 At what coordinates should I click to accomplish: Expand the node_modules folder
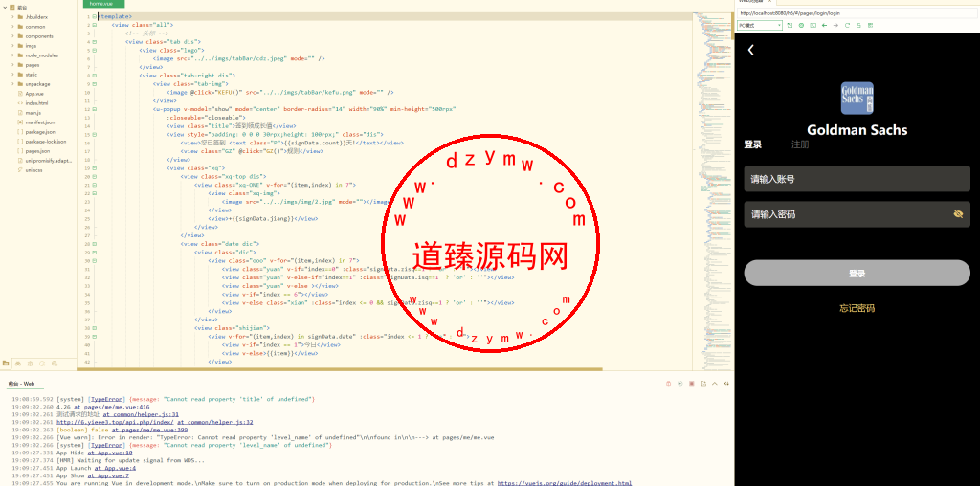[x=12, y=55]
